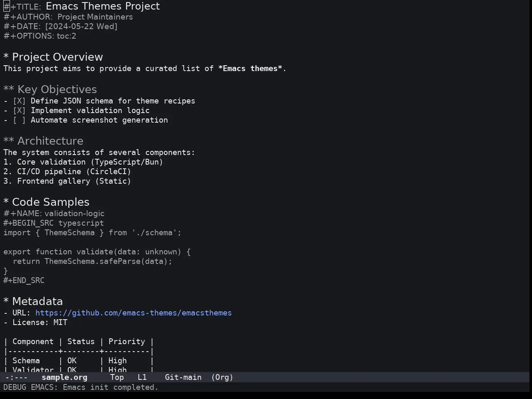Click the 'export function validate' code line
Screen dimensions: 532x399
coord(97,252)
